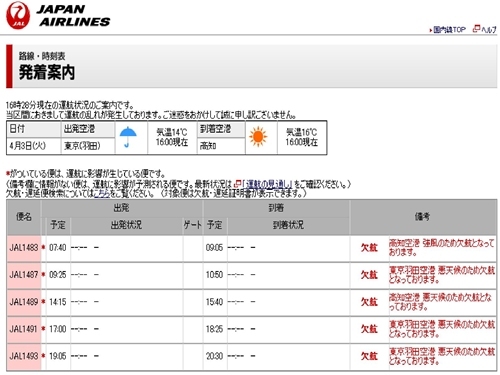This screenshot has height=375, width=500.
Task: Click arrival time 15:40
Action: (x=214, y=302)
